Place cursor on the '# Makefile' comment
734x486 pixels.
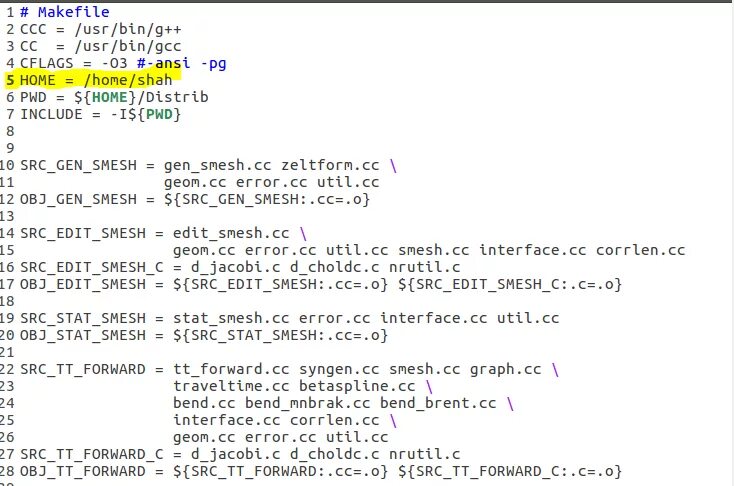[65, 12]
